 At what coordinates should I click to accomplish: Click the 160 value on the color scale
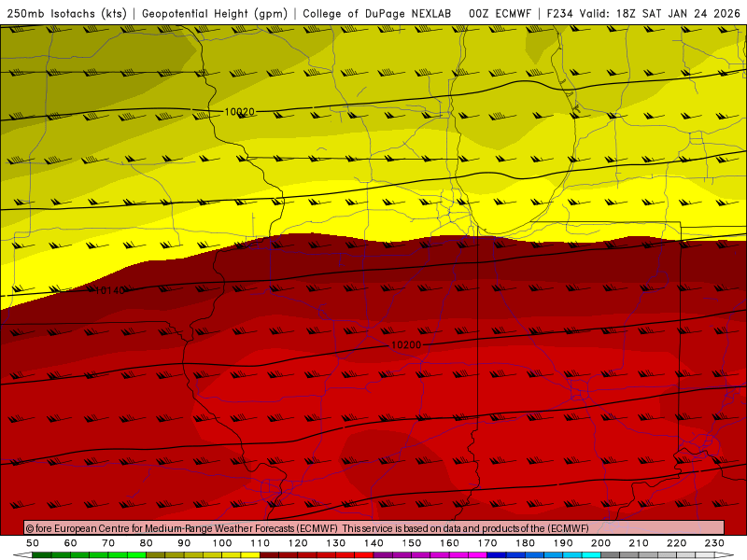pyautogui.click(x=449, y=543)
